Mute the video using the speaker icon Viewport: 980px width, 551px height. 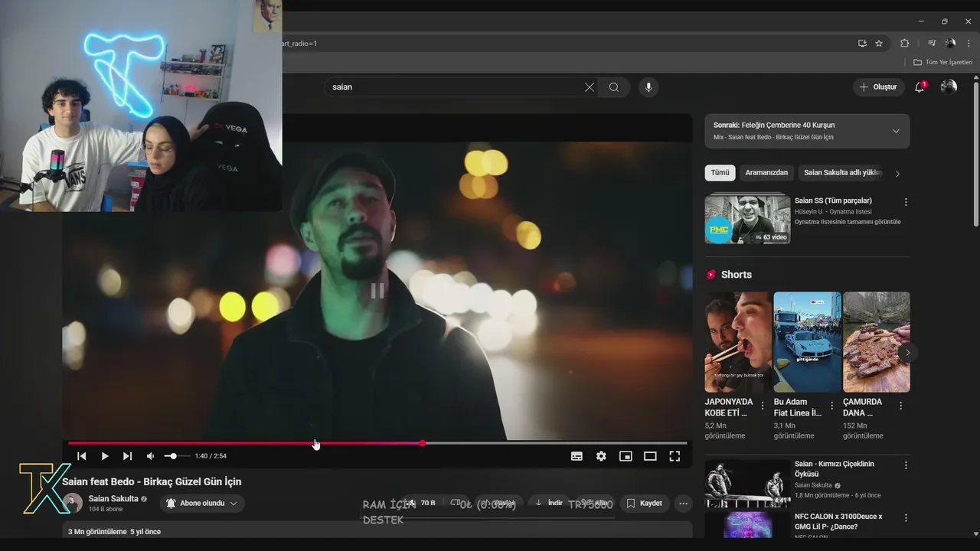pos(150,456)
